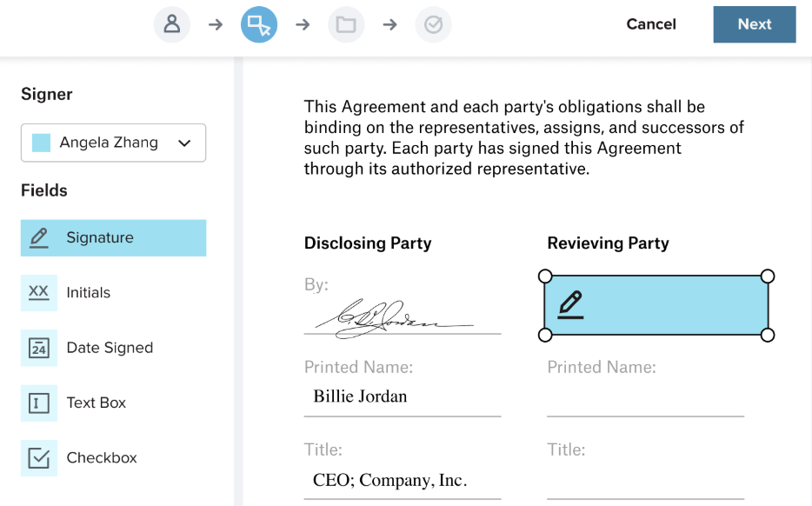This screenshot has height=506, width=812.
Task: Click the folder step icon
Action: pos(346,24)
